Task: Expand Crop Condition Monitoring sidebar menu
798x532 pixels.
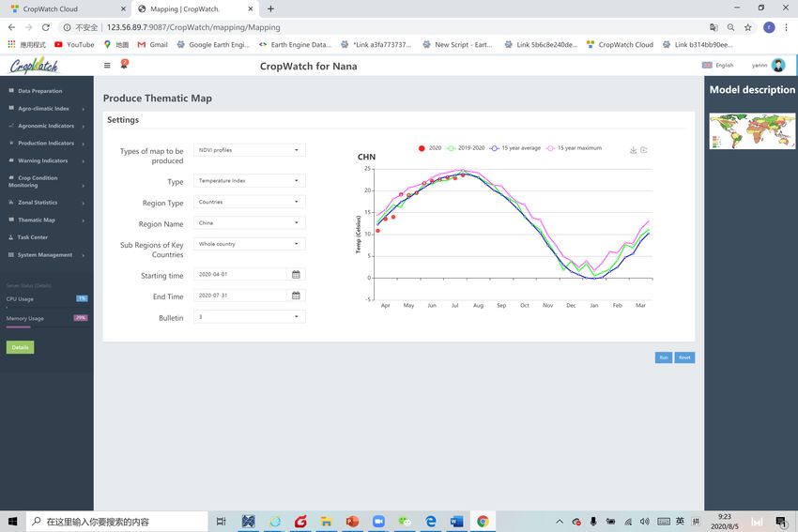Action: click(x=46, y=182)
